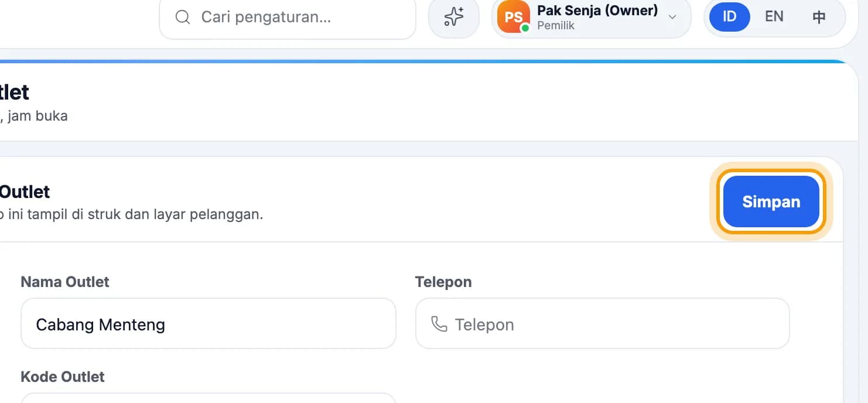Screen dimensions: 868x403
Task: Click the magnifier icon in search box
Action: 183,17
